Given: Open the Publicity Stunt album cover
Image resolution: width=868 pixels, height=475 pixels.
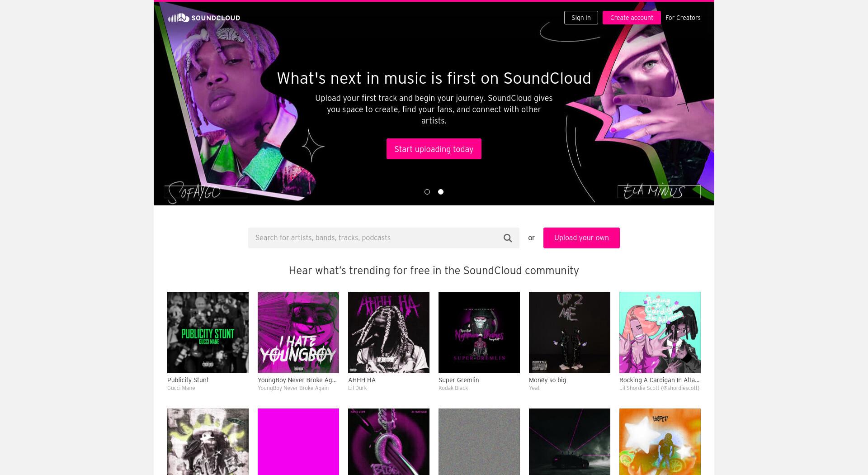Looking at the screenshot, I should pyautogui.click(x=208, y=332).
